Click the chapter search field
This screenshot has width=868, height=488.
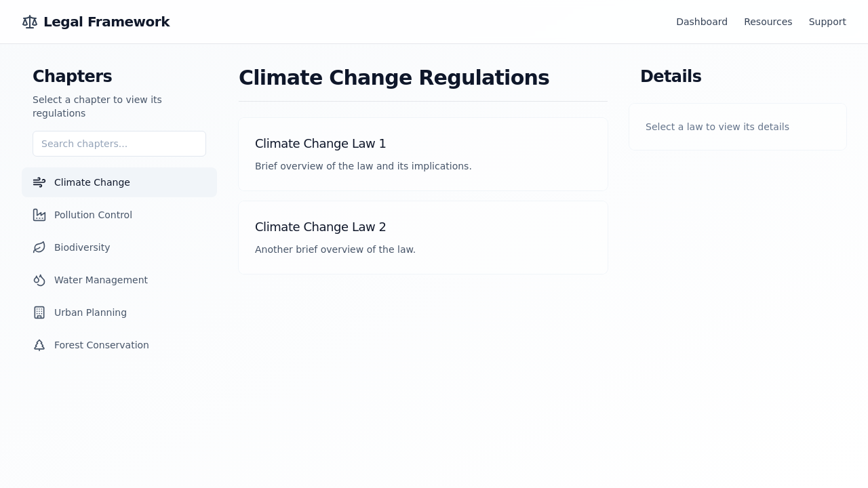[x=119, y=144]
